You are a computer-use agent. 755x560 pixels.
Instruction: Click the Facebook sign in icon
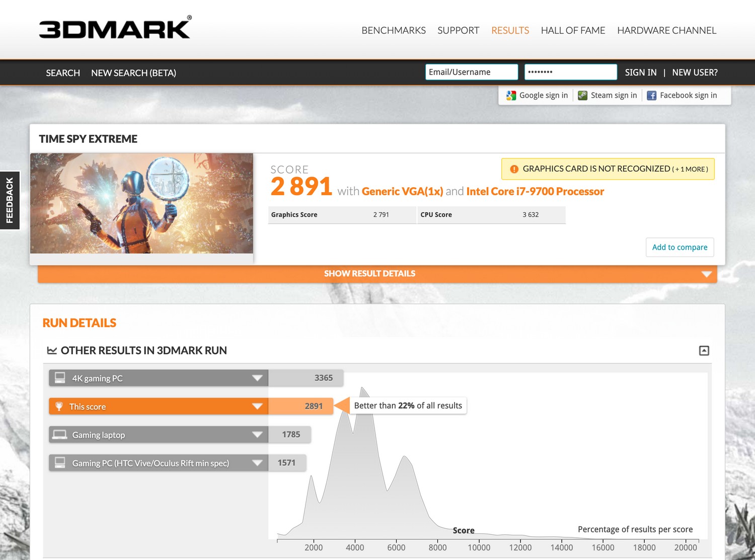(651, 96)
